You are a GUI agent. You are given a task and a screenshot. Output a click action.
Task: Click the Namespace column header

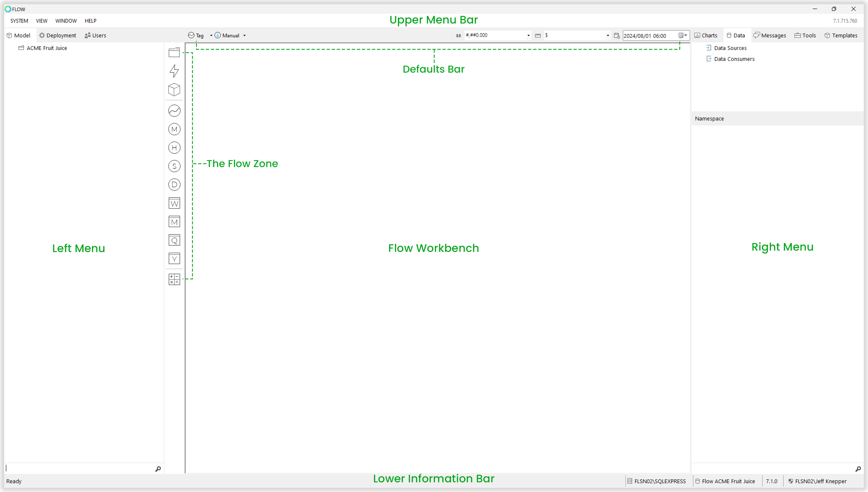pos(777,119)
